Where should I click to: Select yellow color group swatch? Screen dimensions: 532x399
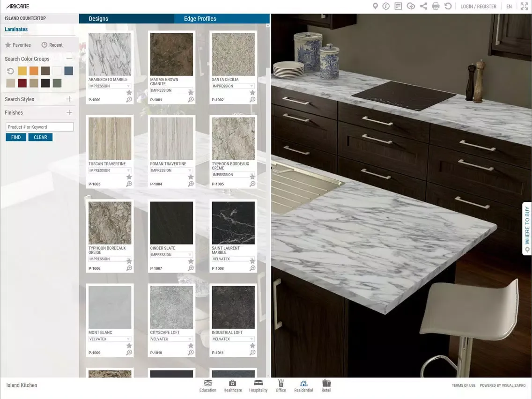pos(22,71)
